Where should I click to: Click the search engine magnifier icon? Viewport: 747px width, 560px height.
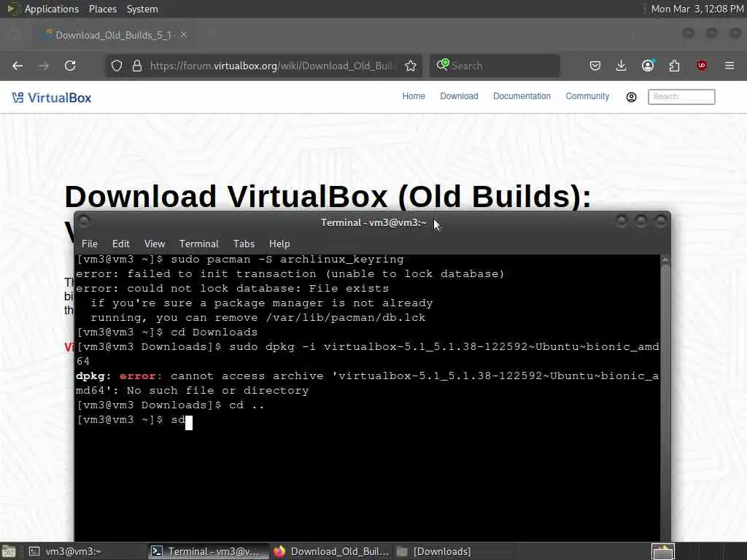coord(443,65)
